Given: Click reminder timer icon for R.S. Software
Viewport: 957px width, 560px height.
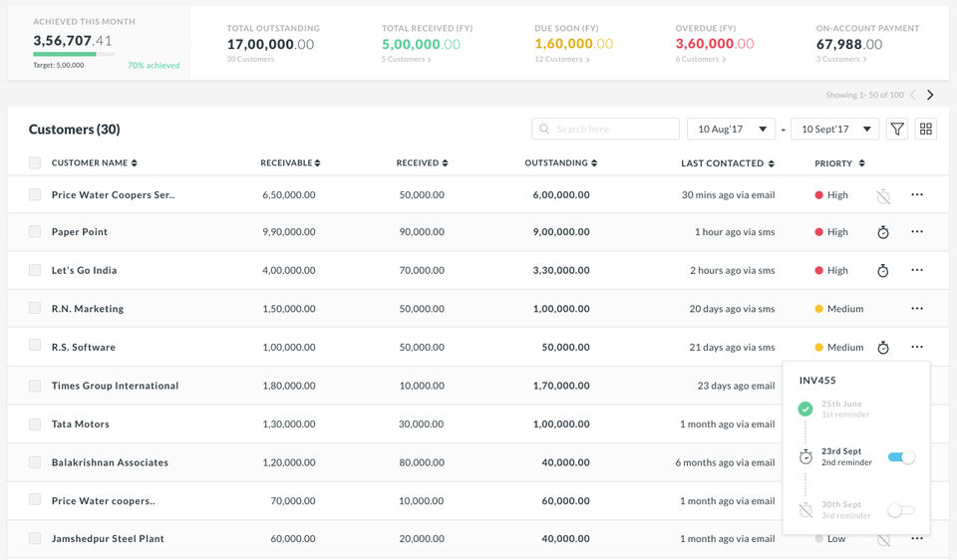Looking at the screenshot, I should click(x=883, y=348).
